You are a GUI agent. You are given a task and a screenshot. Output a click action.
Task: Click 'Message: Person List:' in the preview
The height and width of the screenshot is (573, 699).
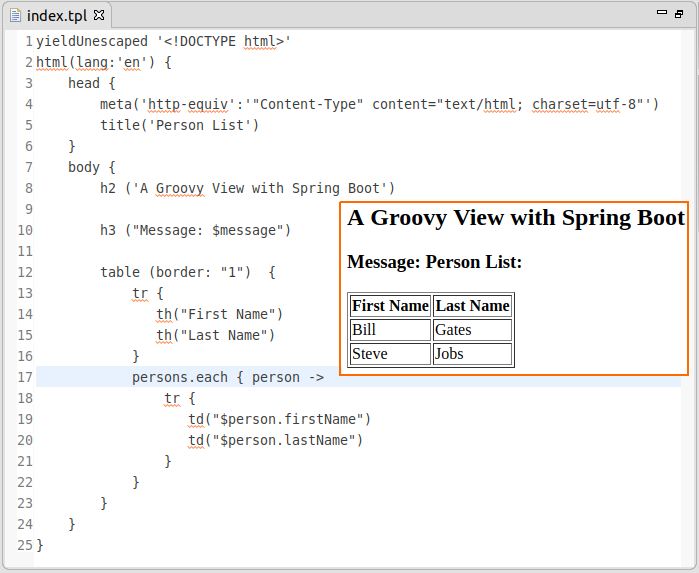[x=434, y=262]
